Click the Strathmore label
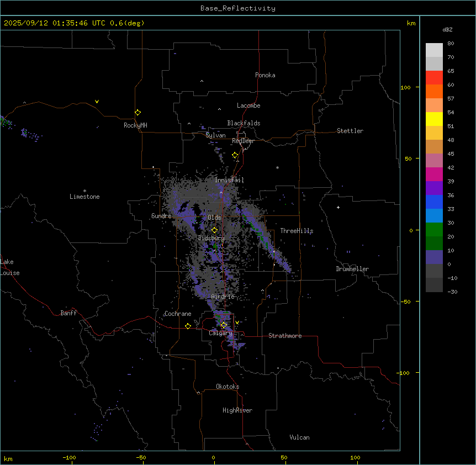This screenshot has width=476, height=465. [x=285, y=336]
